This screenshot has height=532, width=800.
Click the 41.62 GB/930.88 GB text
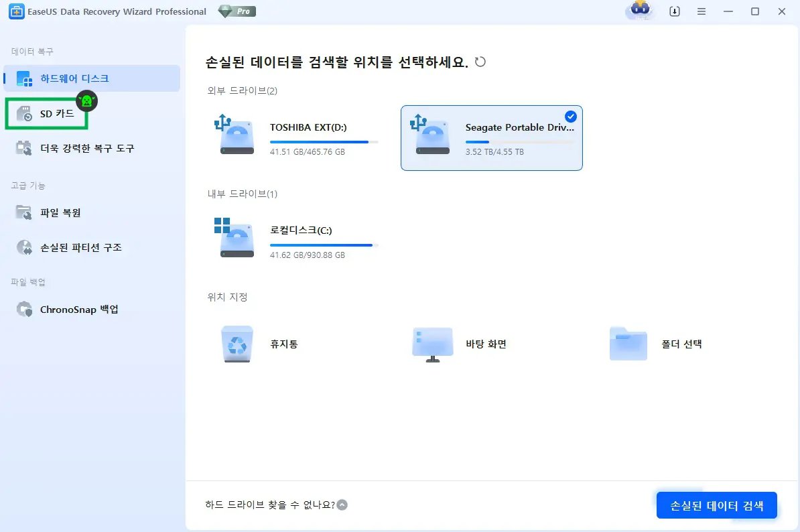click(x=308, y=255)
